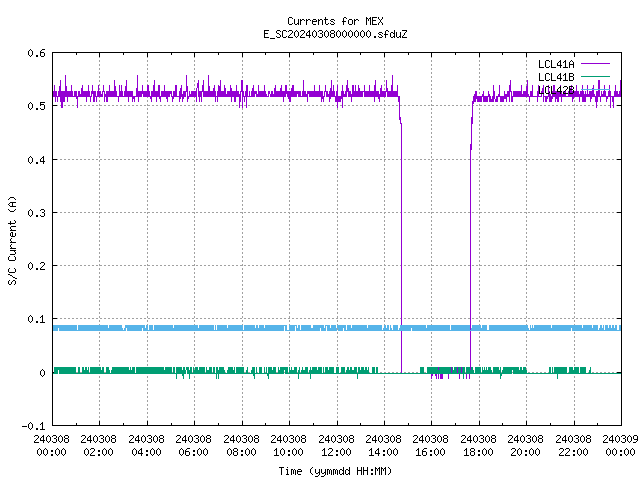Screen dimensions: 640x480
Task: Click the y-axis tick value 0.5
Action: click(x=36, y=106)
